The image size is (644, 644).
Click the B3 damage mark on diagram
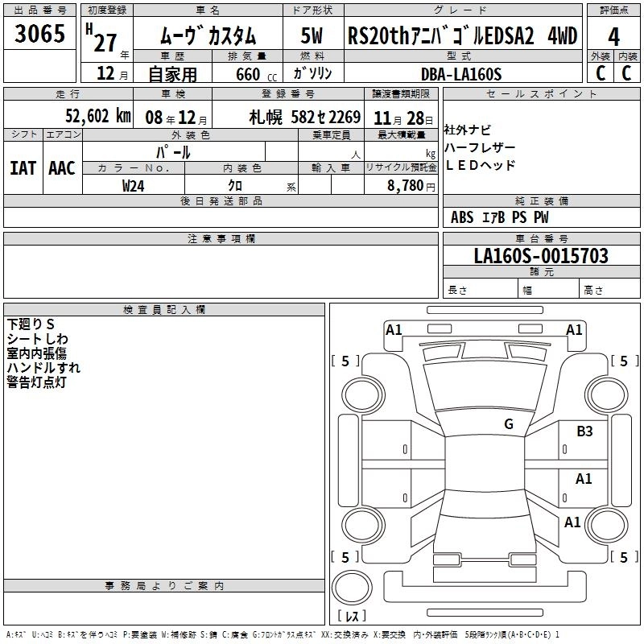[x=585, y=431]
